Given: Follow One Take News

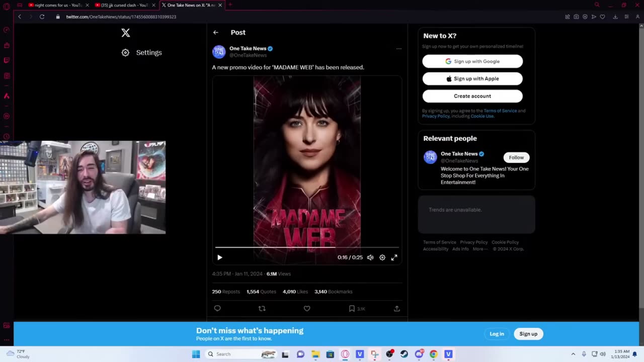Looking at the screenshot, I should click(516, 157).
